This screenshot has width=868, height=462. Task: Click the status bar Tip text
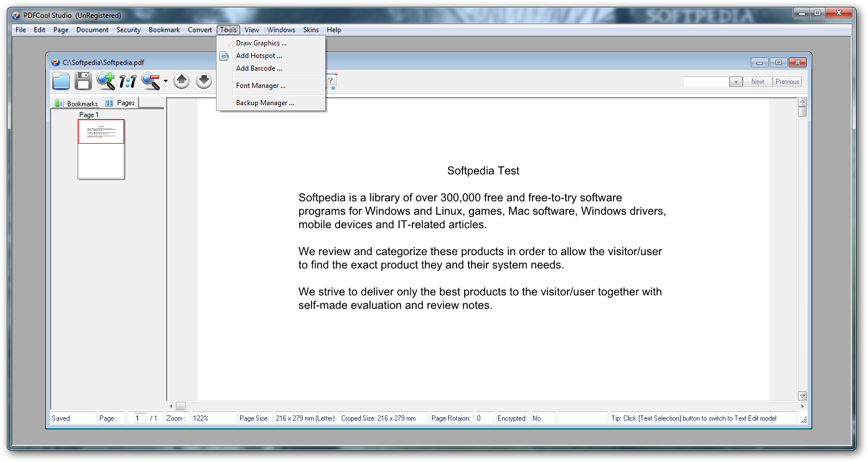click(x=693, y=418)
